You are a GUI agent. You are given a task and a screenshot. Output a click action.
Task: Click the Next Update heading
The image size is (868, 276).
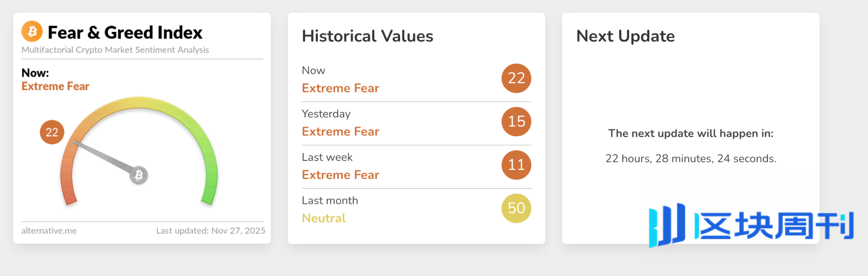coord(625,36)
